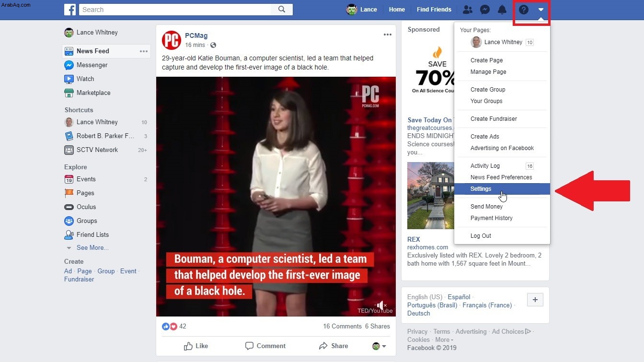Click PCMag page name link
This screenshot has height=362, width=644.
click(x=196, y=36)
